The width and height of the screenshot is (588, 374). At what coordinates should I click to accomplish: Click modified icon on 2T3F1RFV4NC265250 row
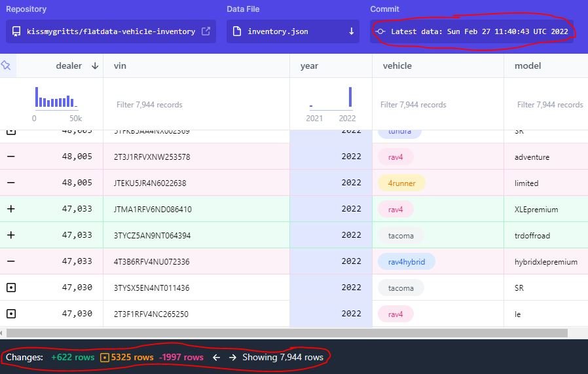(x=11, y=314)
